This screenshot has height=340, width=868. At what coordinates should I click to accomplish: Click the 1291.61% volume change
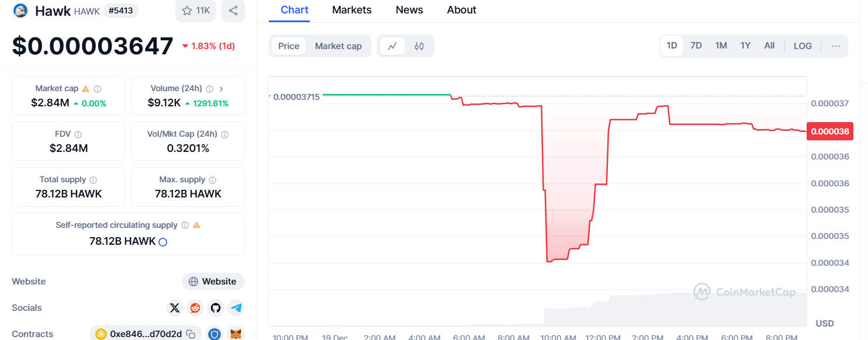207,103
